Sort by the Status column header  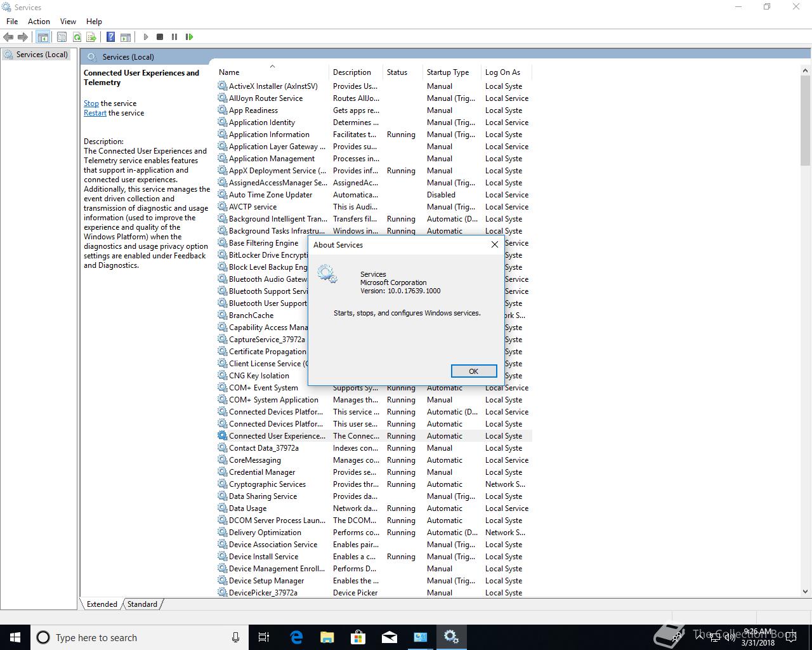point(403,72)
